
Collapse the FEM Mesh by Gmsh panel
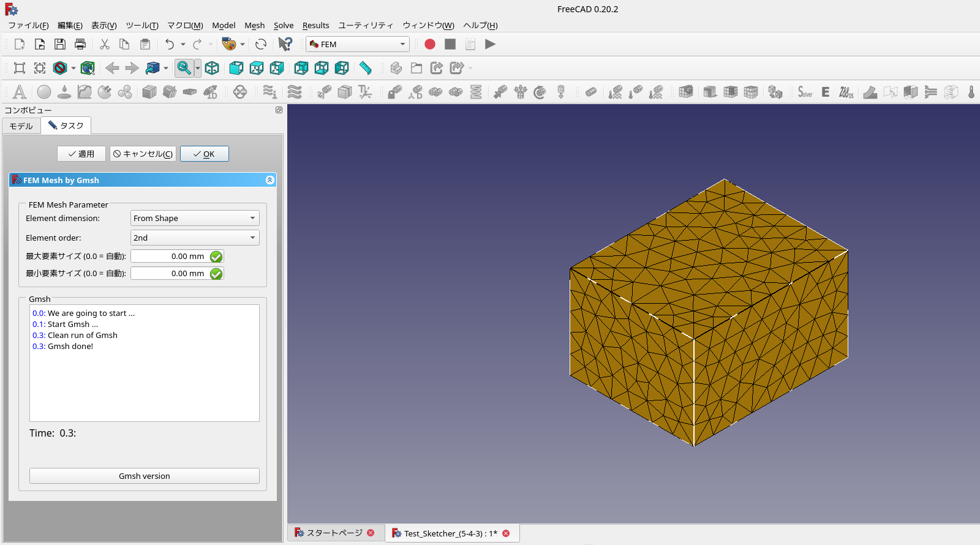tap(269, 180)
